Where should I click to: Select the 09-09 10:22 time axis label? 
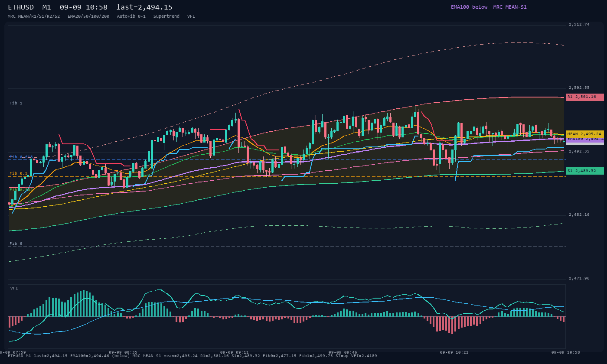(x=454, y=352)
